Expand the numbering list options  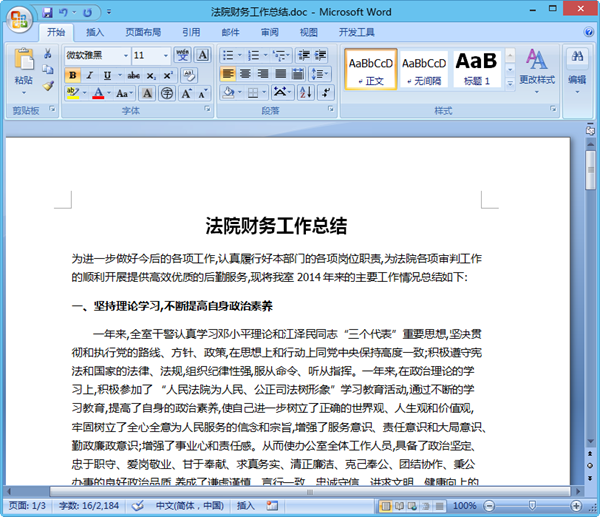pyautogui.click(x=265, y=55)
